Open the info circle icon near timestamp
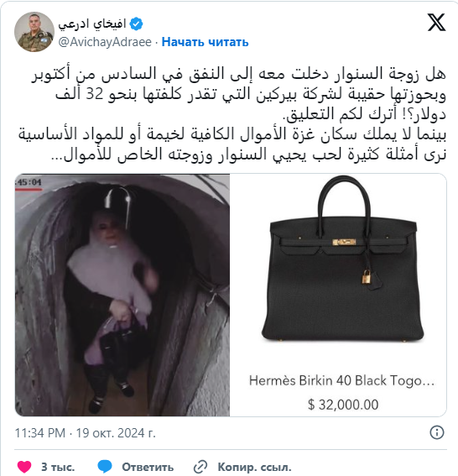Viewport: 458px width, 476px height. click(x=437, y=432)
